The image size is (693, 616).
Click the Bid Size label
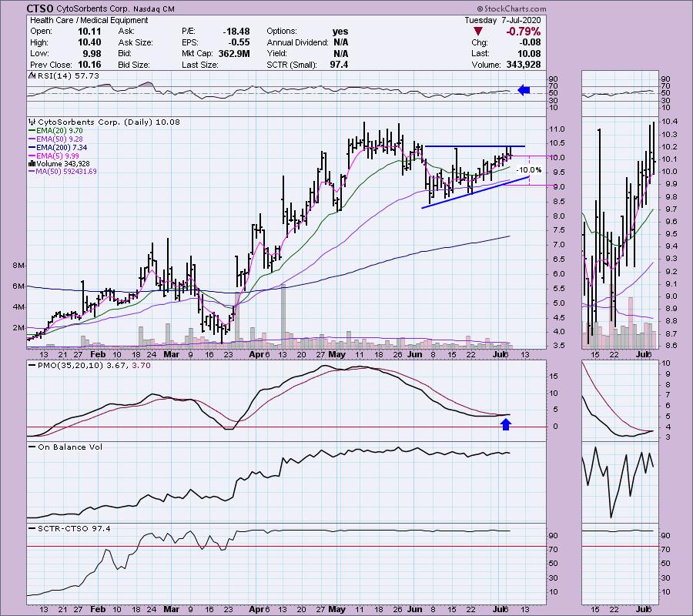[x=136, y=65]
